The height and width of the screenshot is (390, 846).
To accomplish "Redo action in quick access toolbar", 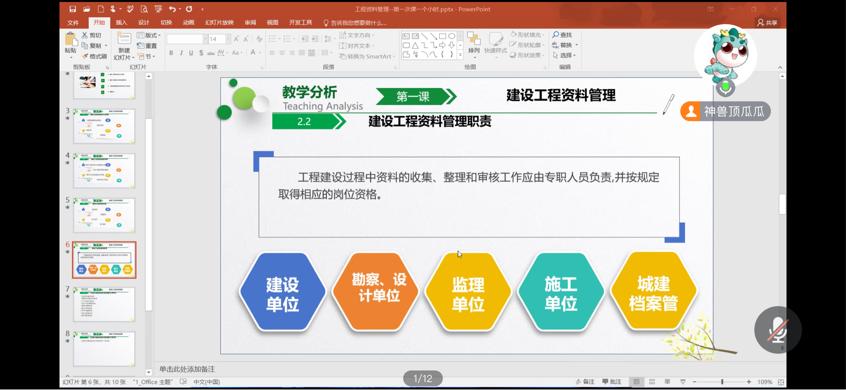I will pos(189,9).
